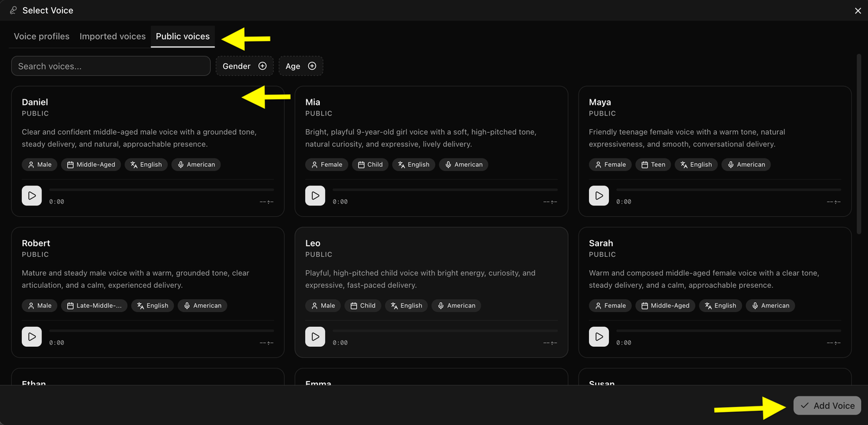Seek on Maya's audio progress bar
The height and width of the screenshot is (425, 868).
point(728,190)
